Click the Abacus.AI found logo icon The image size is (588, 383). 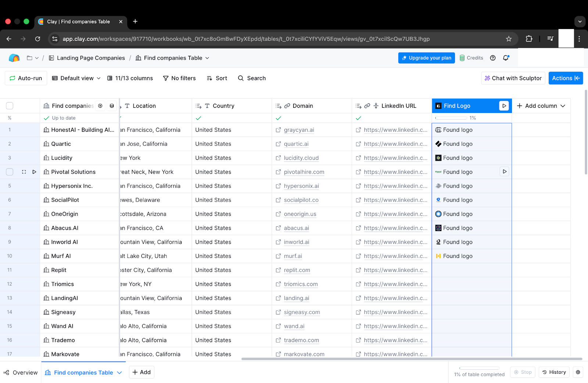438,228
